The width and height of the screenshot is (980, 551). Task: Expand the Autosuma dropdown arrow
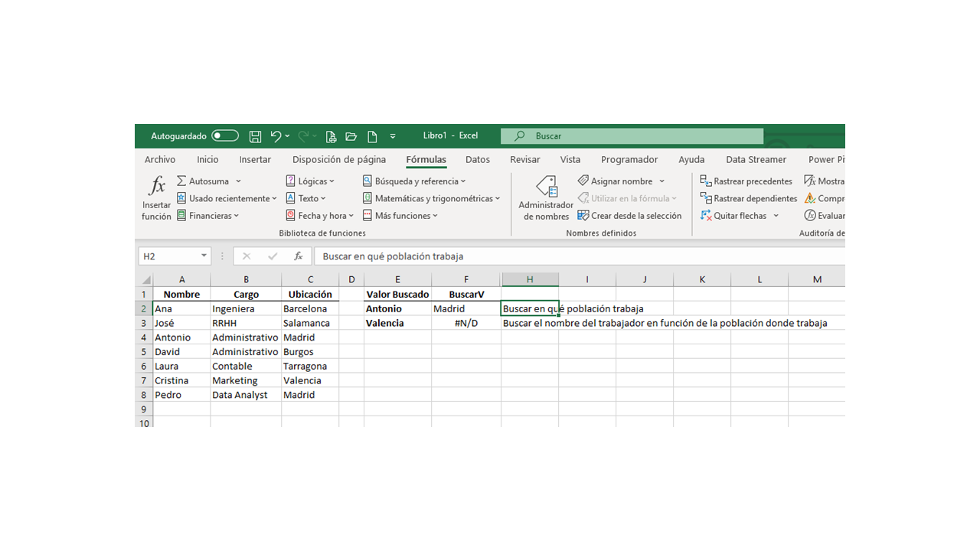[x=238, y=181]
